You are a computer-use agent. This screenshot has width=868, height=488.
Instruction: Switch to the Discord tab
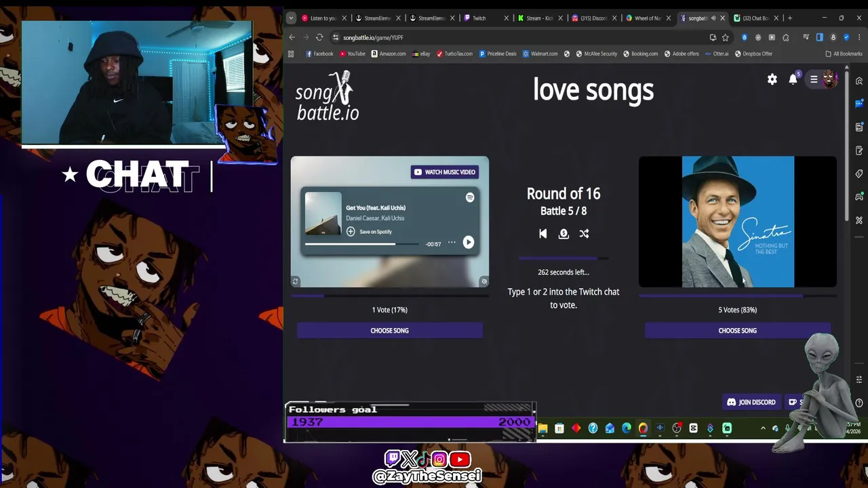pos(593,18)
